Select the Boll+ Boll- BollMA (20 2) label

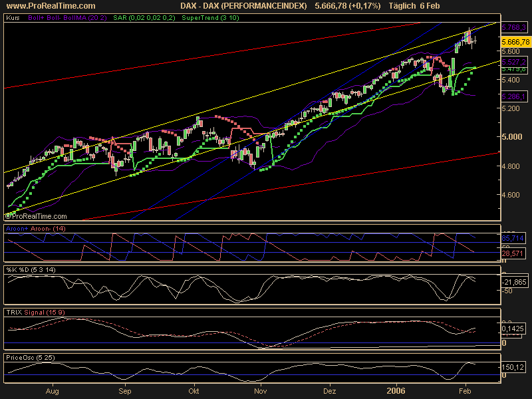click(x=67, y=18)
